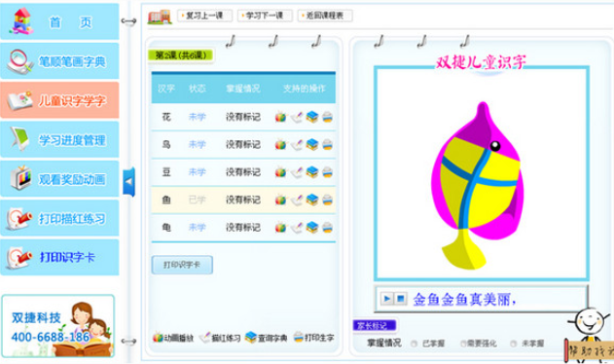Open 打印描红练习 section
The image size is (614, 364).
[x=59, y=218]
